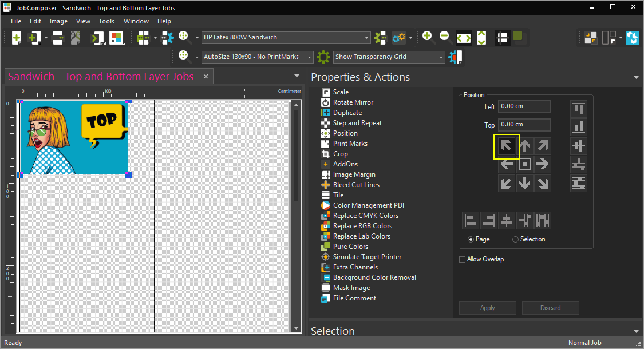Click the Top position input field

pos(524,124)
